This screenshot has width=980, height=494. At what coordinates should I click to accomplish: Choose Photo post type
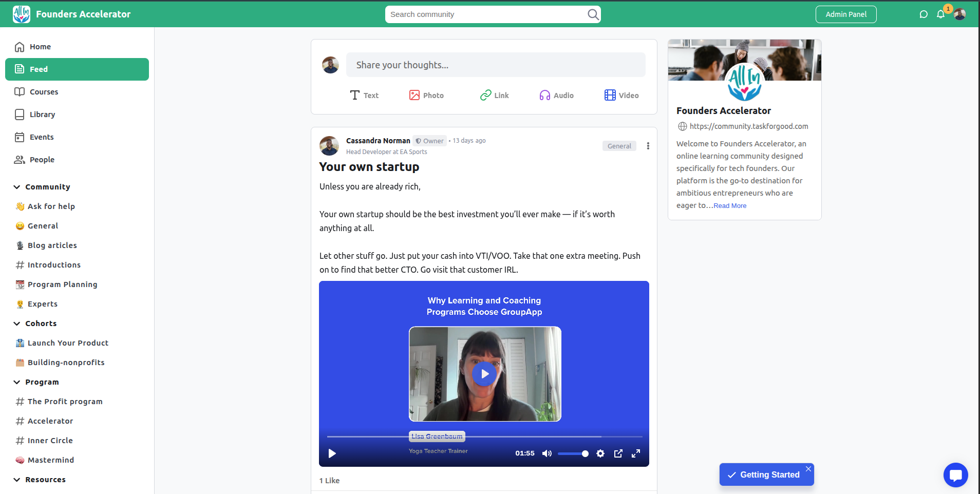pyautogui.click(x=426, y=96)
